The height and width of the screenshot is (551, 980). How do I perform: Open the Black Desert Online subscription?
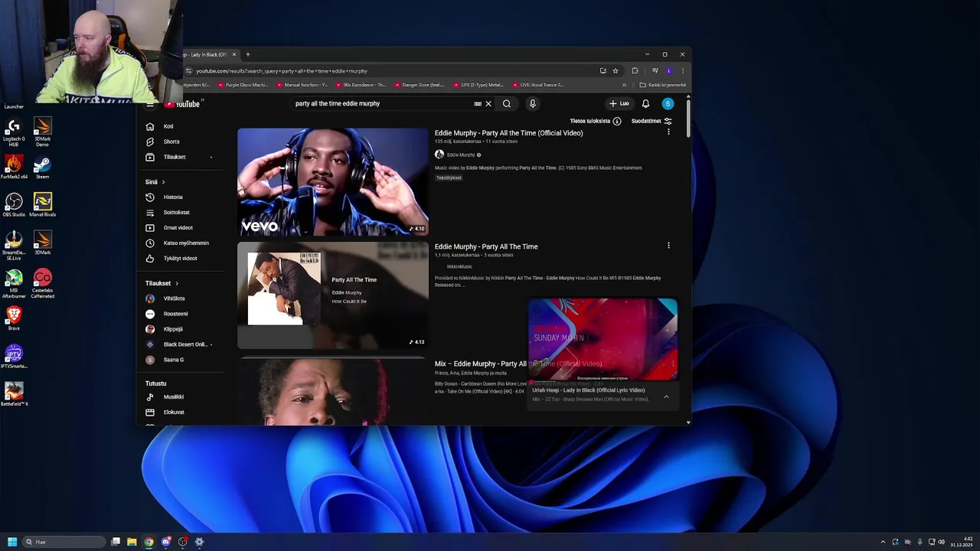tap(181, 344)
